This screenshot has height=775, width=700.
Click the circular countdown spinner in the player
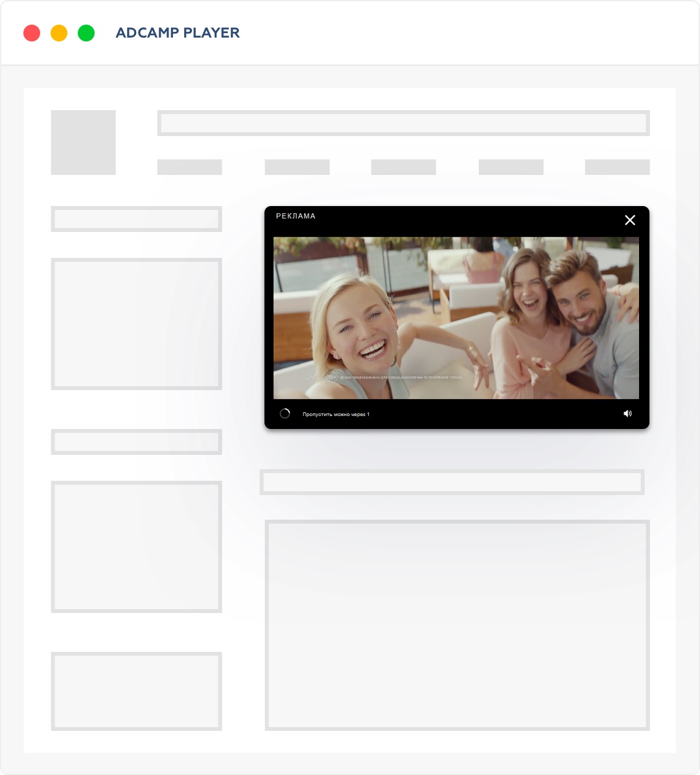[x=285, y=413]
